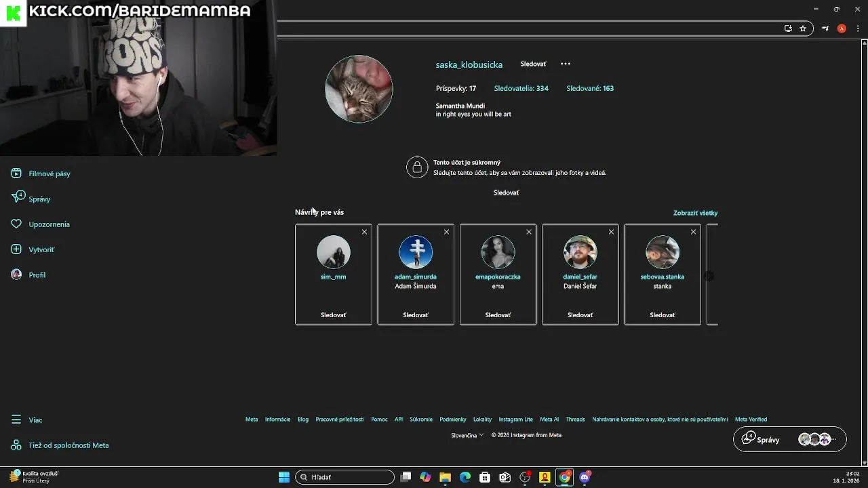Open Task View on the taskbar

click(406, 477)
